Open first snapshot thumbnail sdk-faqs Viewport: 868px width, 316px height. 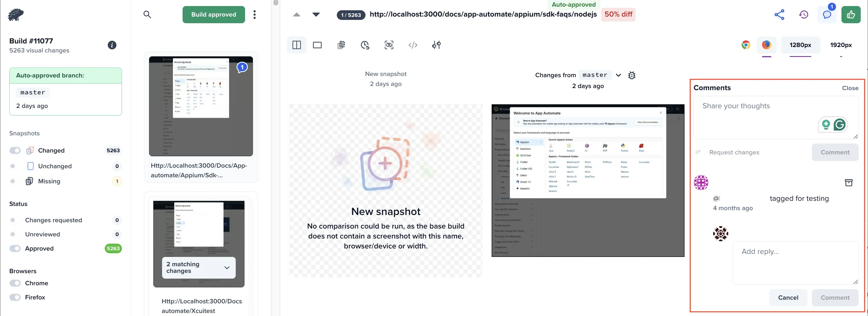(x=201, y=106)
